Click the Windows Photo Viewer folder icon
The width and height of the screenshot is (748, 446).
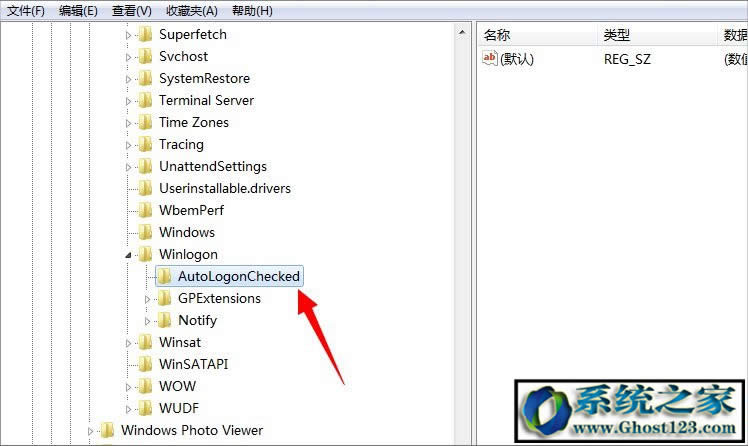coord(107,430)
